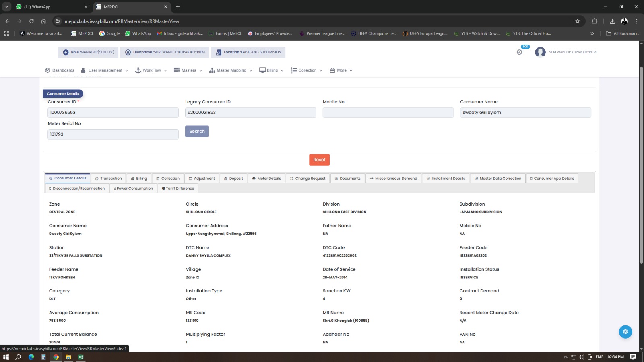Image resolution: width=644 pixels, height=362 pixels.
Task: Open the Power Consumption tab
Action: [133, 189]
